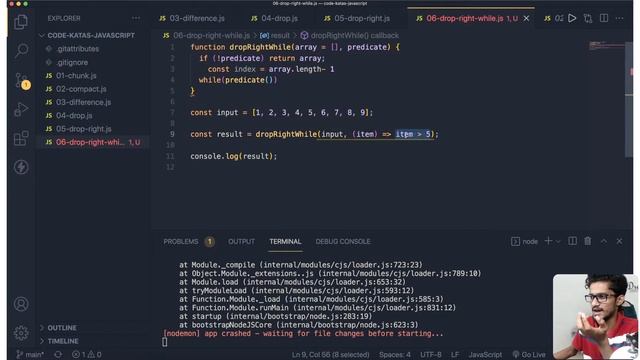
Task: Open 04-drop.js in the explorer
Action: (74, 116)
